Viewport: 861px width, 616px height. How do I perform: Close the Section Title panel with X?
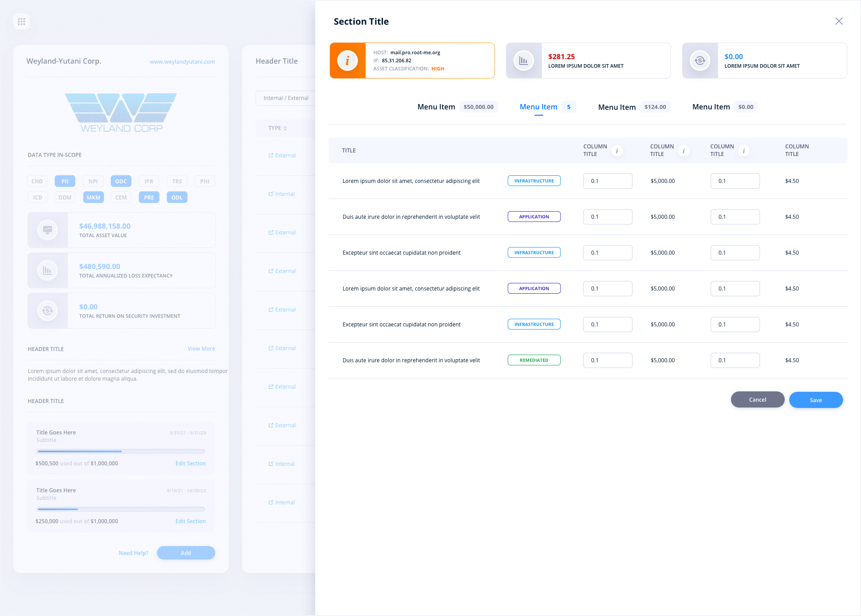pos(839,21)
